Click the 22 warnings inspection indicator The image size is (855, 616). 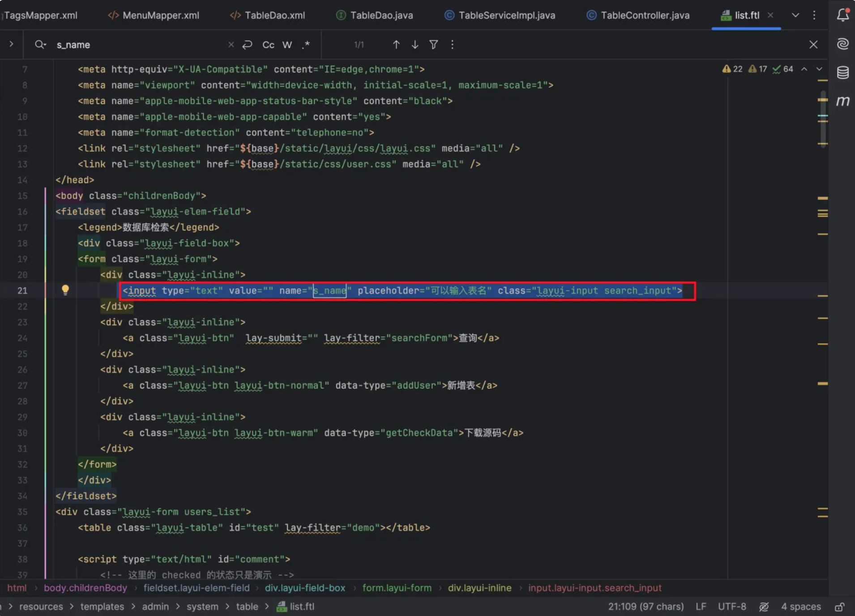732,69
